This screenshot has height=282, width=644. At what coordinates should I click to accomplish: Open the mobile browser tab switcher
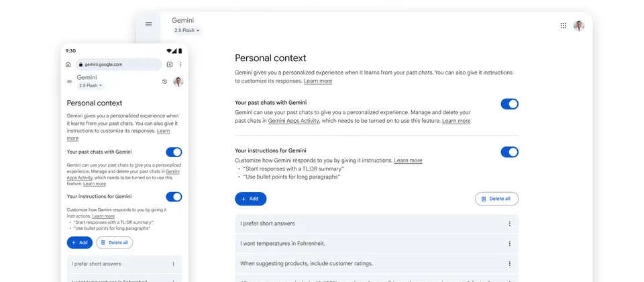pyautogui.click(x=170, y=64)
